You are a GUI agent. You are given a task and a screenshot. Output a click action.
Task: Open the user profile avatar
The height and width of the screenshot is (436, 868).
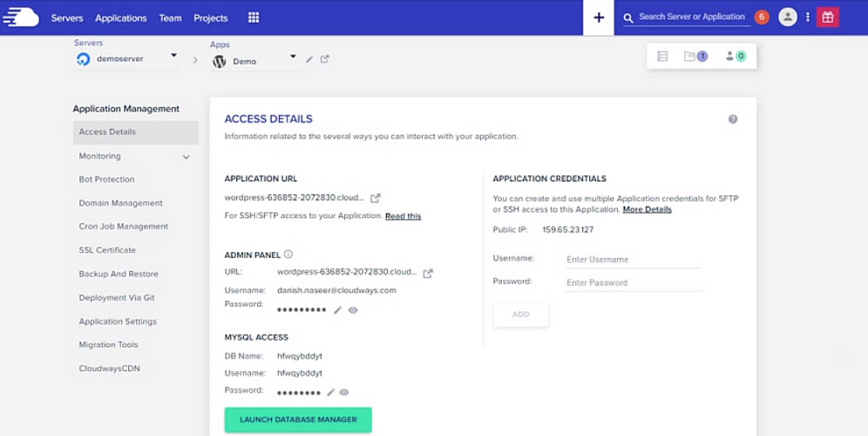pyautogui.click(x=788, y=17)
